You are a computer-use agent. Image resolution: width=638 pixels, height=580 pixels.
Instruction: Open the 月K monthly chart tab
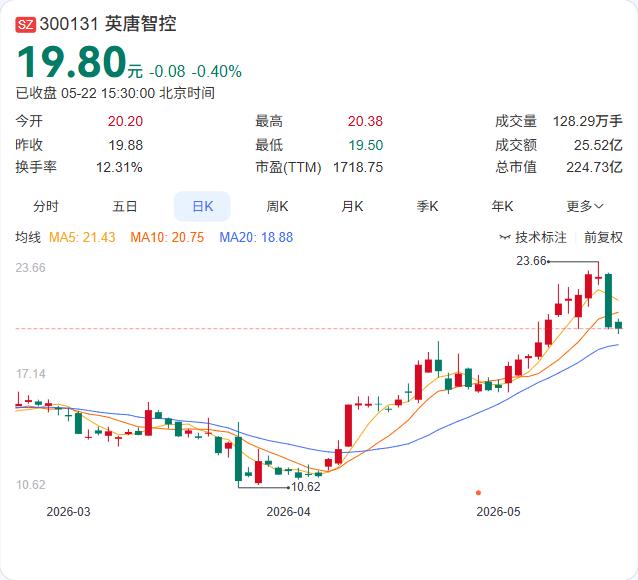[352, 206]
